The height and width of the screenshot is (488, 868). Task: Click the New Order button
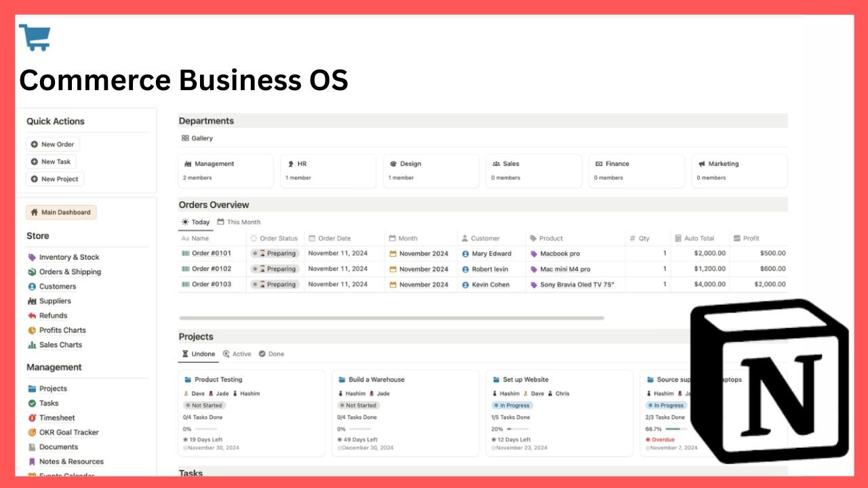52,144
